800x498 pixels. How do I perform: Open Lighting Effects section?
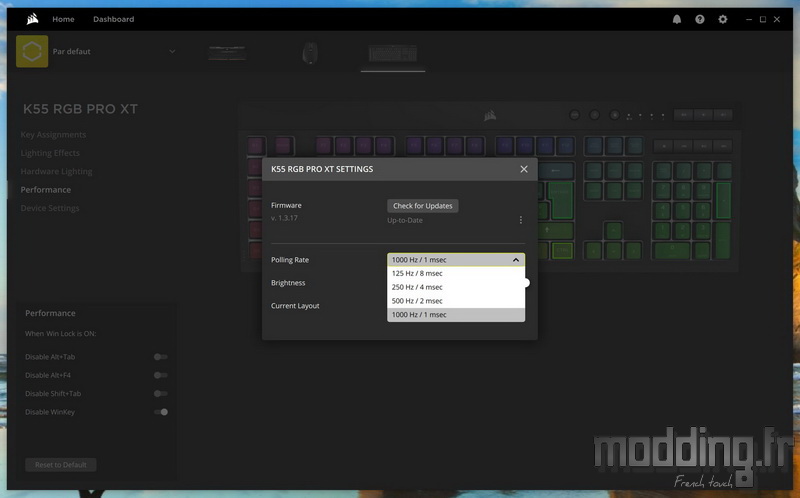tap(50, 153)
